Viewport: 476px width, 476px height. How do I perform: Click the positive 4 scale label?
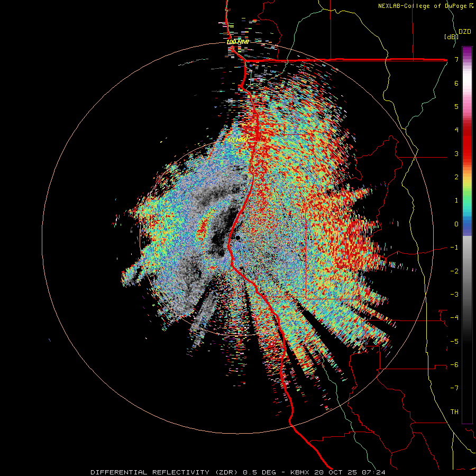pyautogui.click(x=456, y=130)
